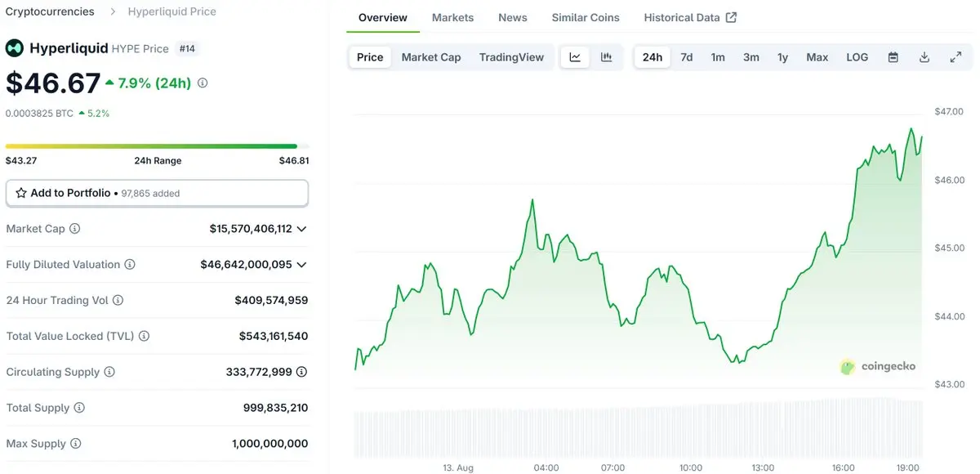This screenshot has height=474, width=980.
Task: Click the volume bars below chart
Action: [639, 428]
